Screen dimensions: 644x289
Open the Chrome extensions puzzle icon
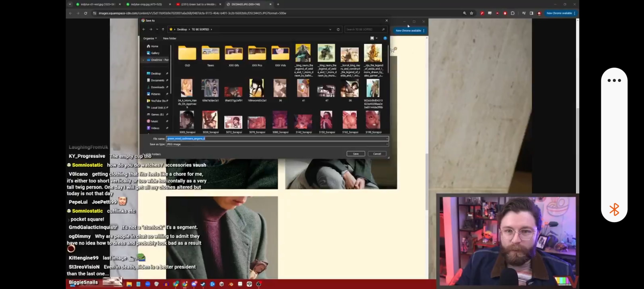512,13
